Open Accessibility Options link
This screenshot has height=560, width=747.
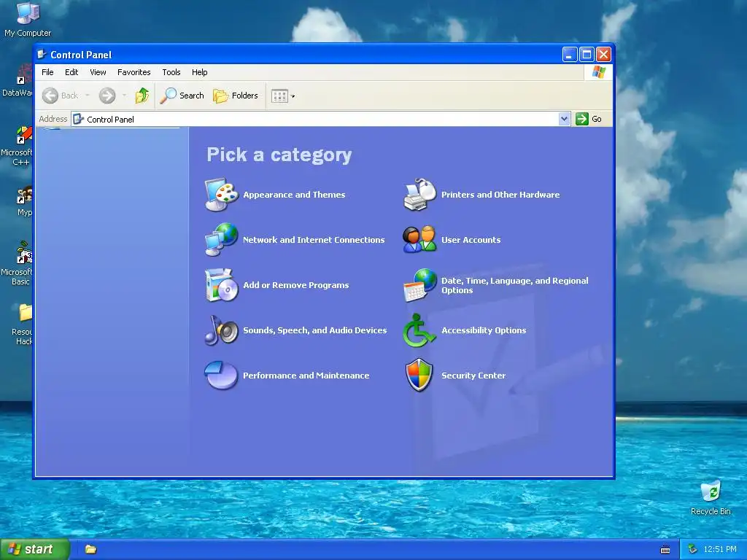(484, 330)
